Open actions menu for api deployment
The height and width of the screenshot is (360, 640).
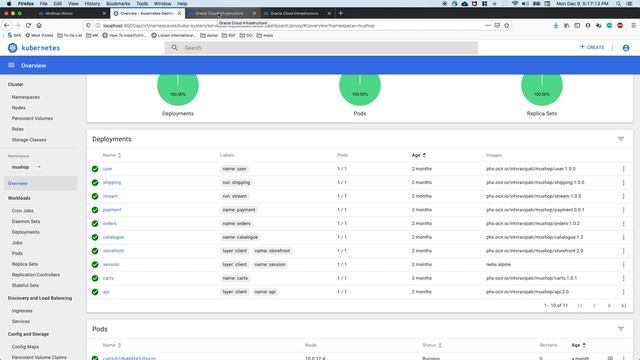coord(623,292)
